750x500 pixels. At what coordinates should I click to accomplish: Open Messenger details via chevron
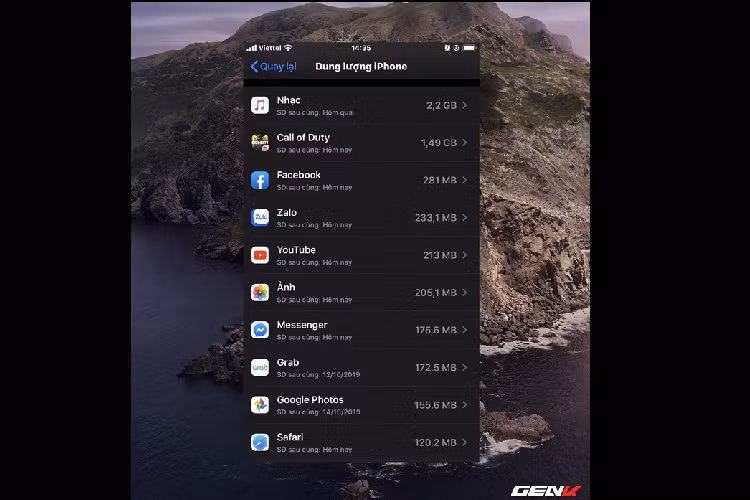click(464, 330)
